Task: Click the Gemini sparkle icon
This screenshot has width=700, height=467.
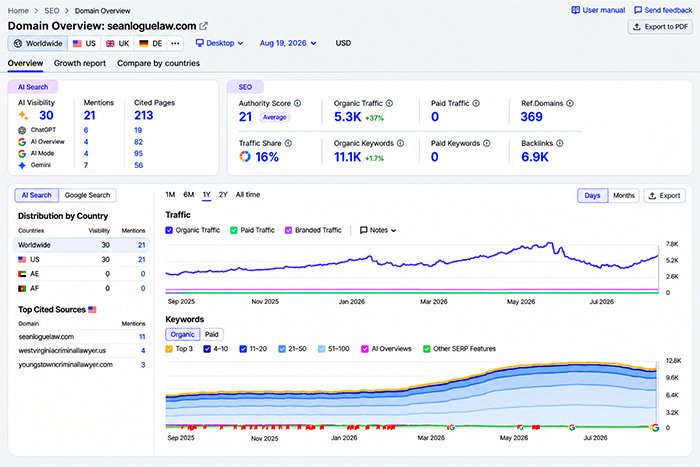Action: tap(22, 165)
